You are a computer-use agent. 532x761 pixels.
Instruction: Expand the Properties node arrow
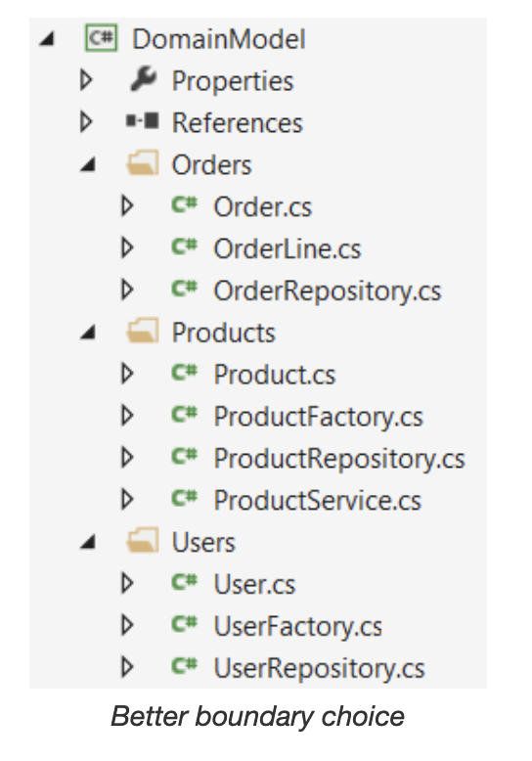(x=86, y=79)
